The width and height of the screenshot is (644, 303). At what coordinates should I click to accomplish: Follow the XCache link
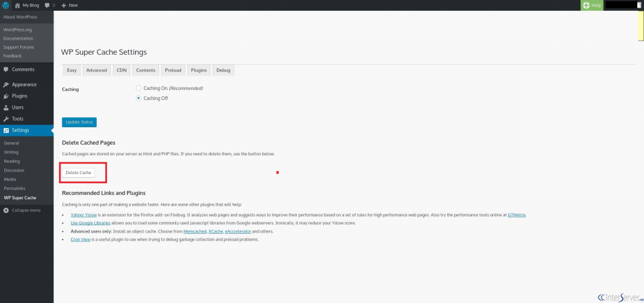216,231
